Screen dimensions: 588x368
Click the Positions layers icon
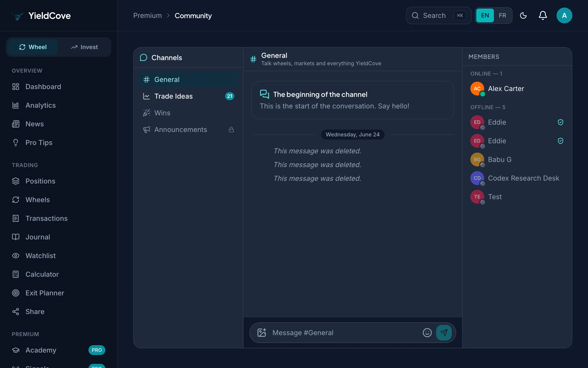[x=16, y=181]
